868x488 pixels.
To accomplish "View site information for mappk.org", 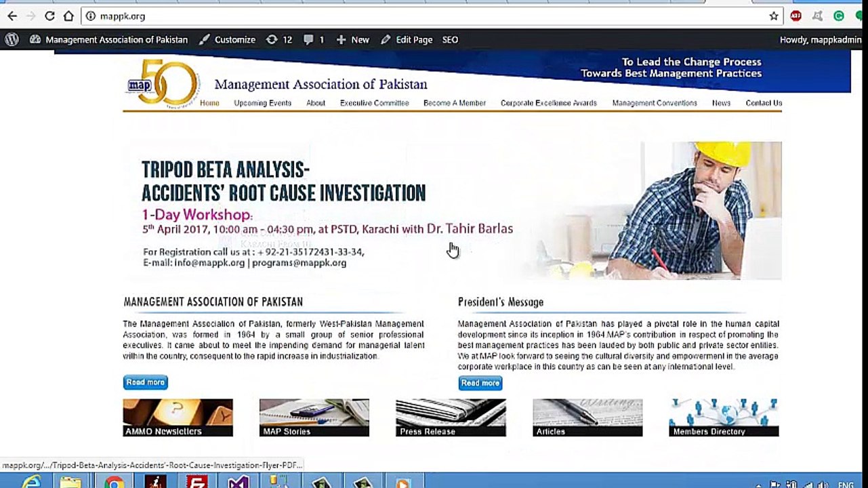I will tap(90, 16).
